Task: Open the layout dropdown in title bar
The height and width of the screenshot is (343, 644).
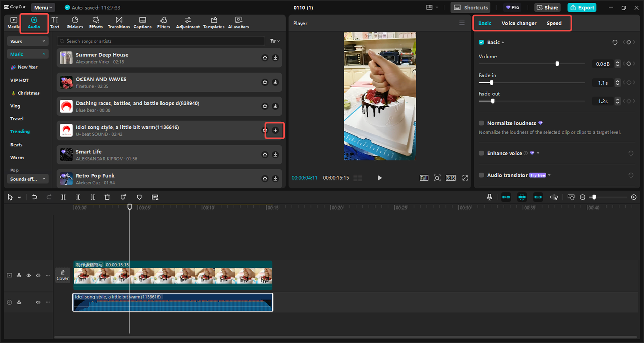Action: pos(432,8)
